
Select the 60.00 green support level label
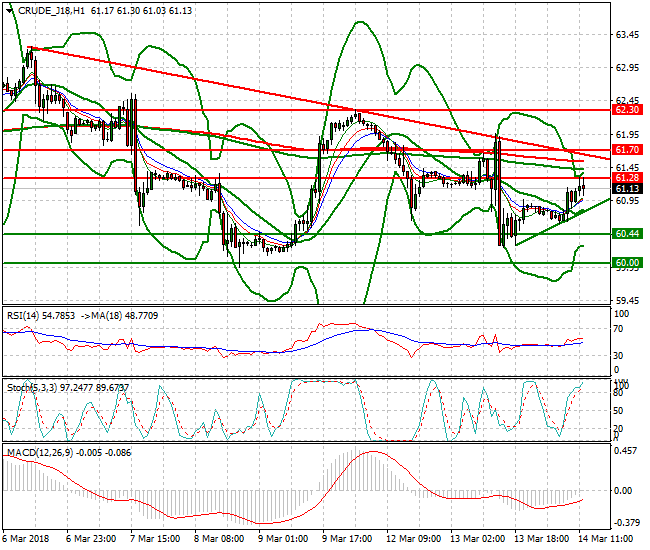[627, 263]
